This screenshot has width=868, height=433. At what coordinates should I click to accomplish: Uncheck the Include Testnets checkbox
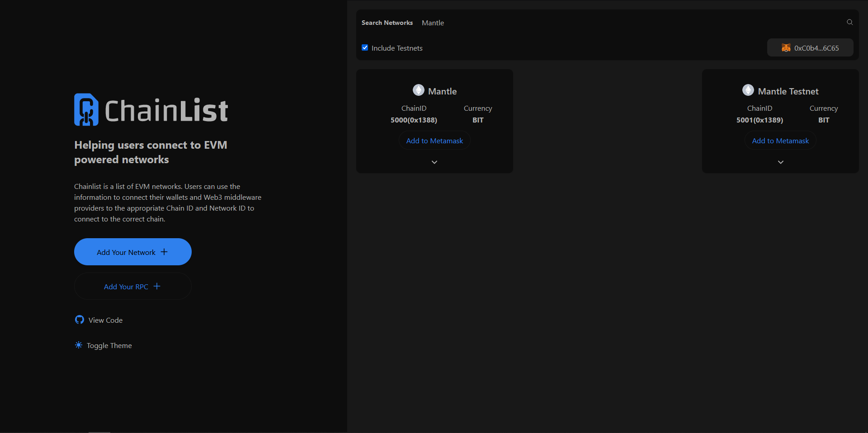tap(365, 47)
